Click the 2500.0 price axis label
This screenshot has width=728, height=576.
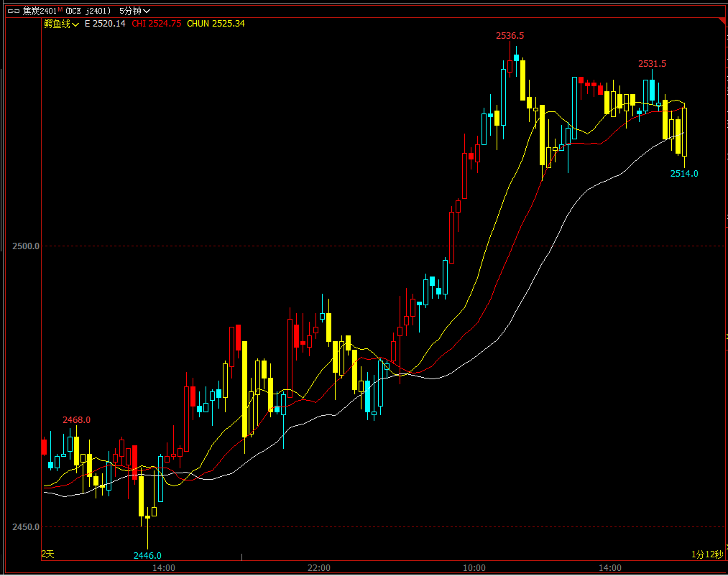[x=26, y=246]
